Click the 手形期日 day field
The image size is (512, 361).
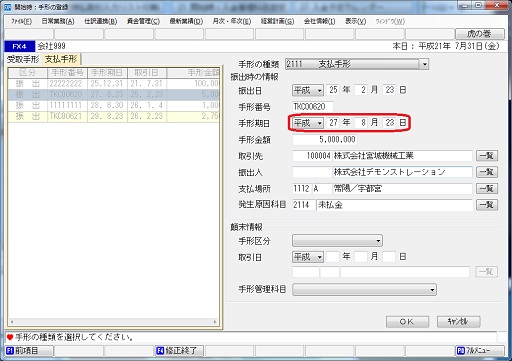[x=389, y=123]
